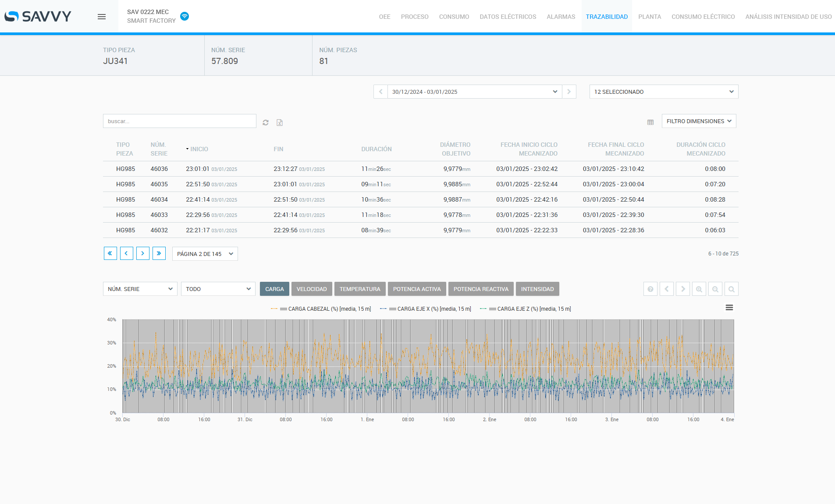Open the FILTRO DIMENSIONES dropdown
The height and width of the screenshot is (504, 835).
tap(699, 121)
